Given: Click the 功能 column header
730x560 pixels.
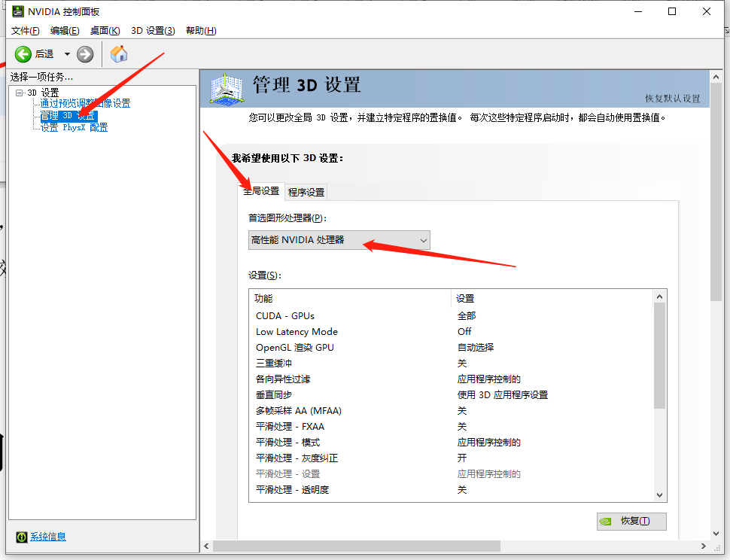Looking at the screenshot, I should [x=350, y=298].
